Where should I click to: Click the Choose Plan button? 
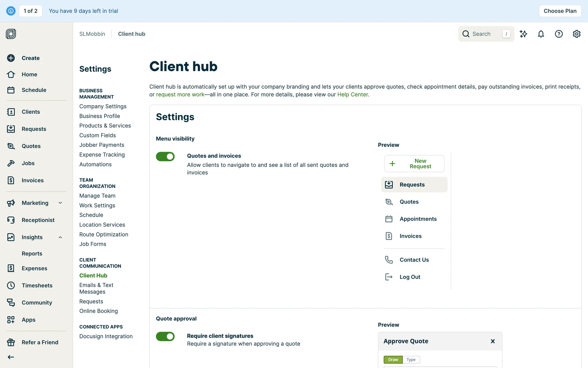[560, 11]
